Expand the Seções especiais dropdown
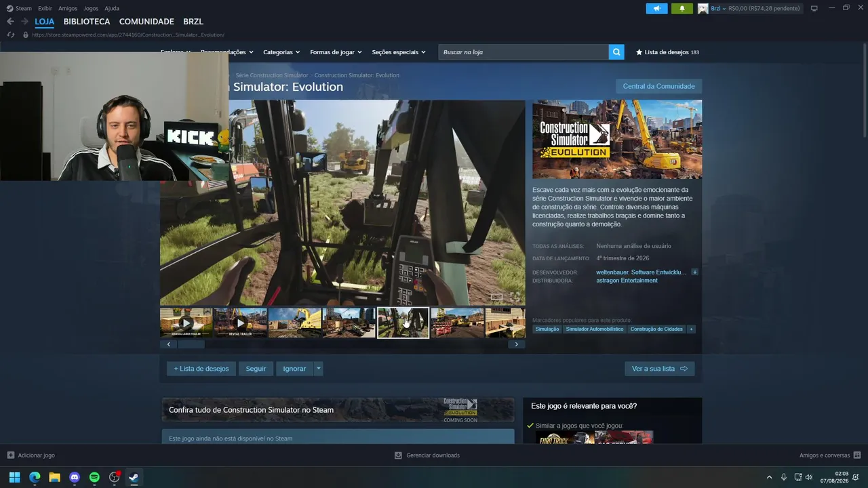This screenshot has width=868, height=488. (x=399, y=52)
